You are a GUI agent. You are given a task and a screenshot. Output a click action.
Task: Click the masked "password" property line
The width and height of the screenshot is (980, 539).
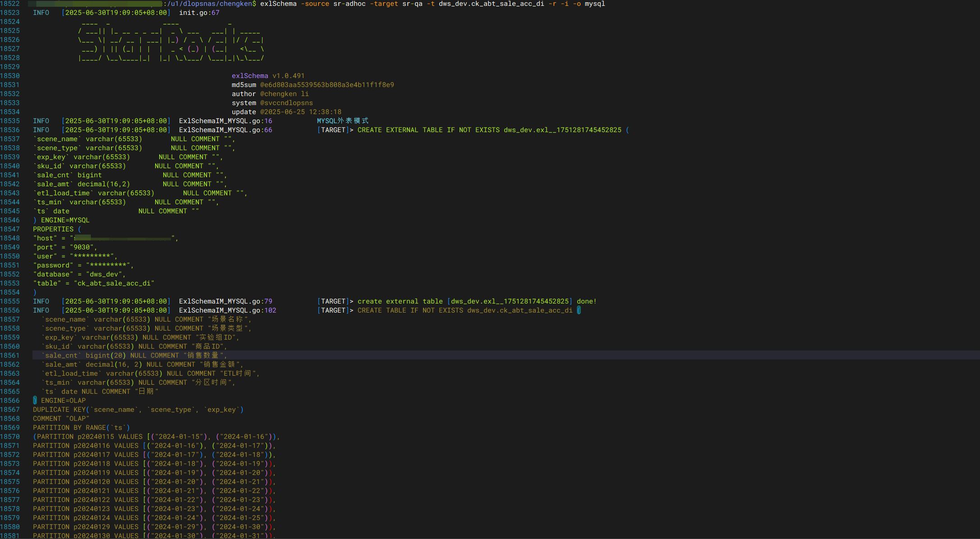(83, 265)
